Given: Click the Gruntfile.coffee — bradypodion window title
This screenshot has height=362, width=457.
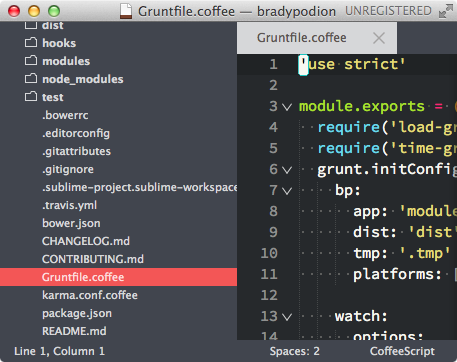Looking at the screenshot, I should (237, 11).
